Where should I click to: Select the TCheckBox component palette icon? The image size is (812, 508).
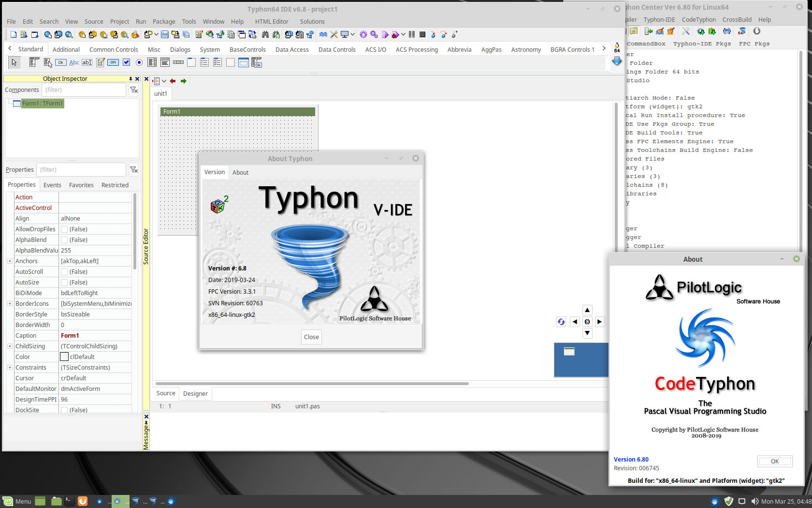pyautogui.click(x=127, y=62)
